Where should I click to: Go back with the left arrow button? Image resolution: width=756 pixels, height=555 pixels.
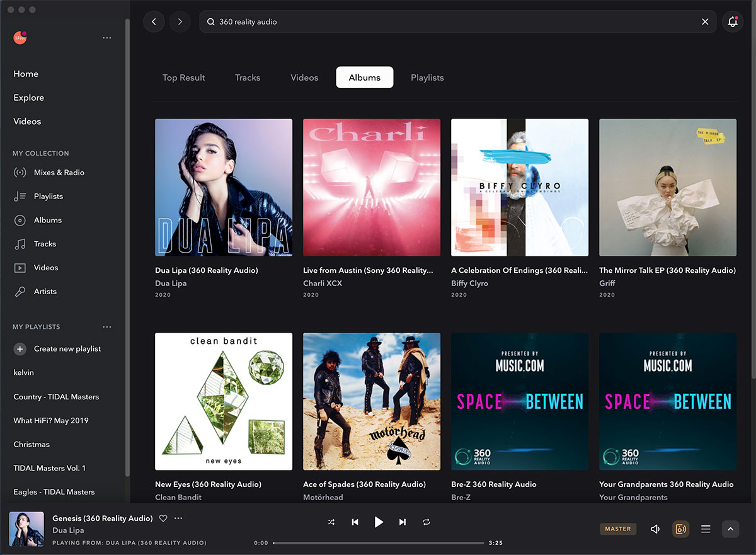point(154,21)
